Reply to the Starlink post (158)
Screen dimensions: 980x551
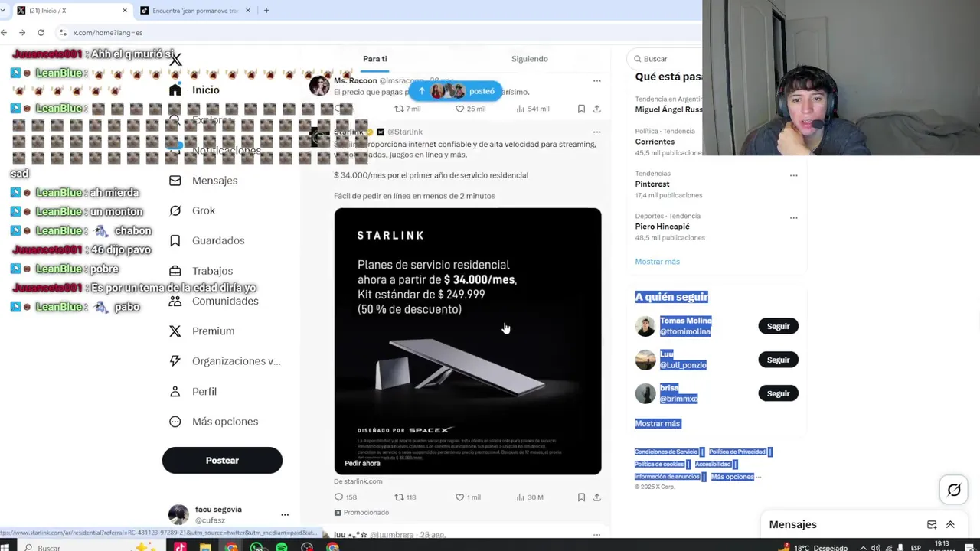tap(345, 497)
